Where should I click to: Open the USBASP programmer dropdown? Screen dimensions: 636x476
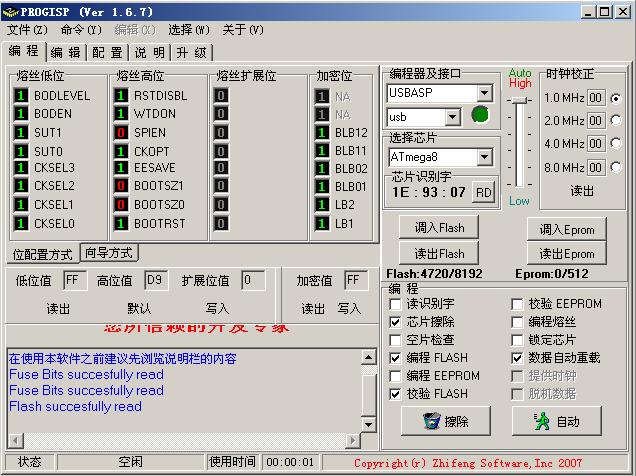(485, 93)
